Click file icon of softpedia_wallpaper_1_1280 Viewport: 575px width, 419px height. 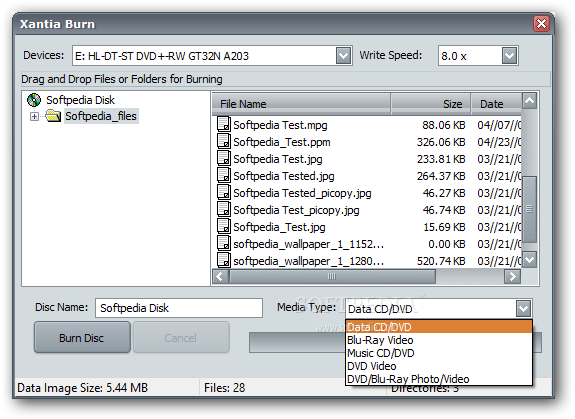[x=223, y=260]
